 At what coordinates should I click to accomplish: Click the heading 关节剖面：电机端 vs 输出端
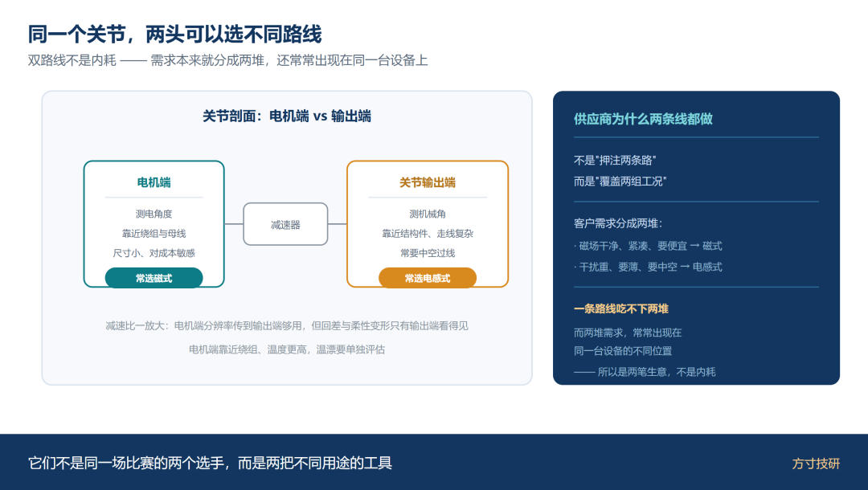pyautogui.click(x=287, y=116)
